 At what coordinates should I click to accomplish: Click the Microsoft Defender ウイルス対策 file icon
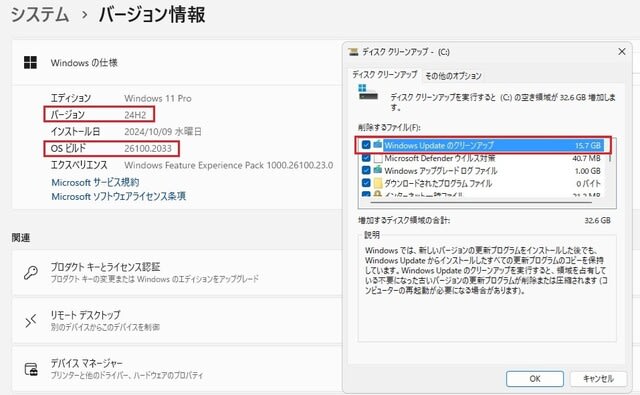(378, 158)
